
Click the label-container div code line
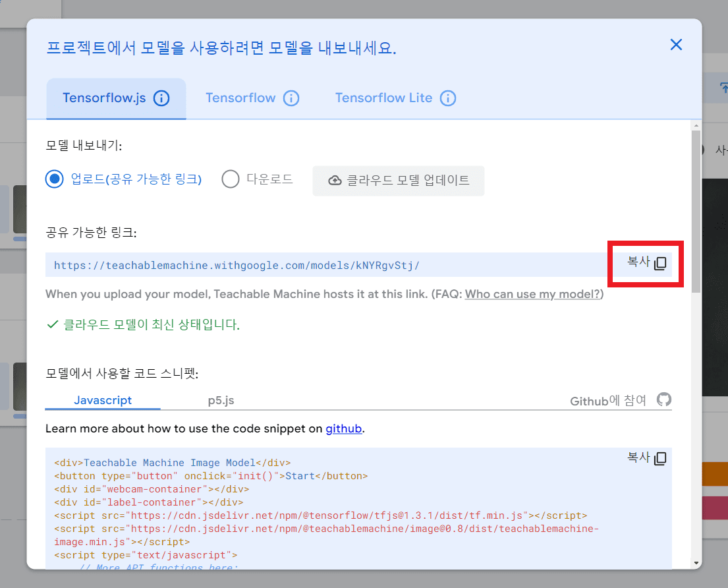pyautogui.click(x=149, y=502)
